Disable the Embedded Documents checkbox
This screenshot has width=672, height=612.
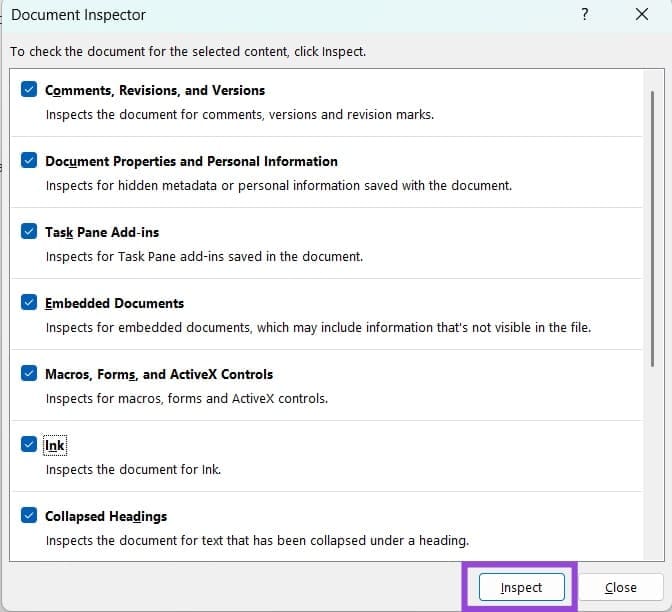point(29,303)
